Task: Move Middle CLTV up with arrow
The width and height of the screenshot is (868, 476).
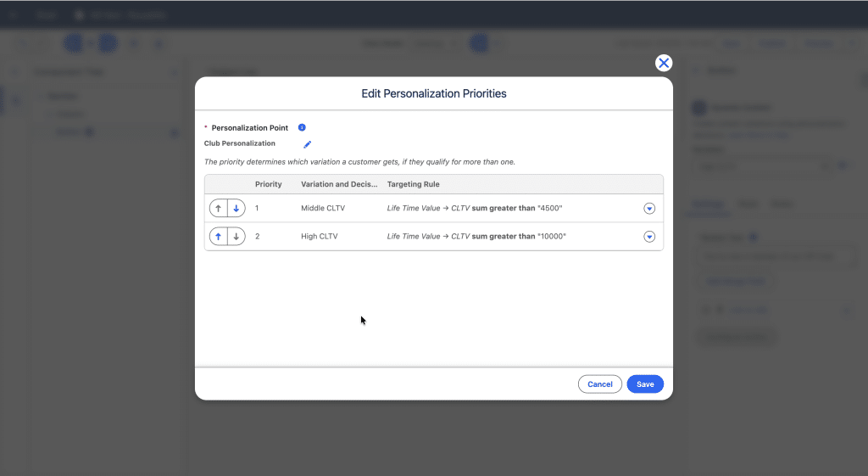Action: click(218, 209)
